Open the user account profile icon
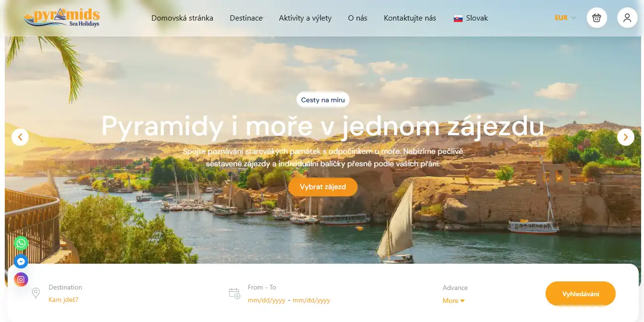The image size is (644, 322). tap(627, 18)
